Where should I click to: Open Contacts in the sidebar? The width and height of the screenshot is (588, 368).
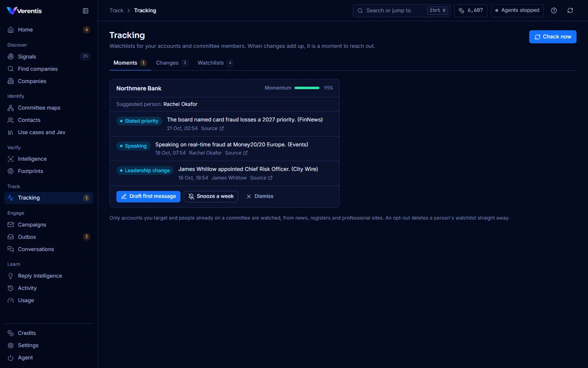point(49,120)
